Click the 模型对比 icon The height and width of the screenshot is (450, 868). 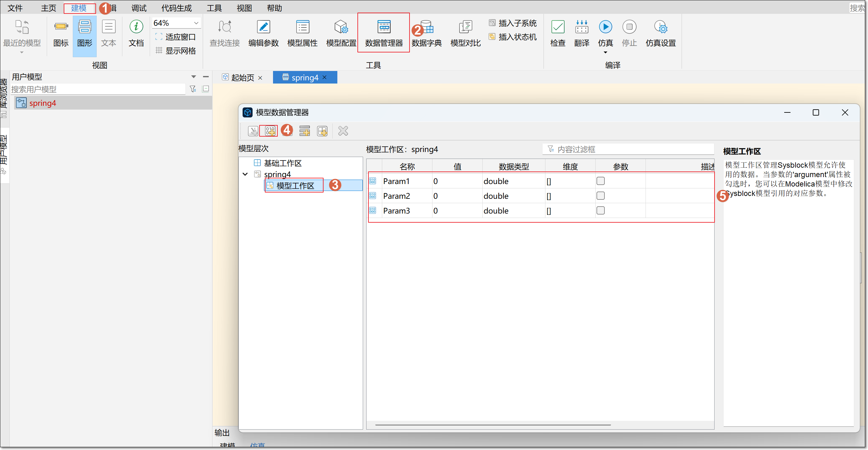coord(465,27)
